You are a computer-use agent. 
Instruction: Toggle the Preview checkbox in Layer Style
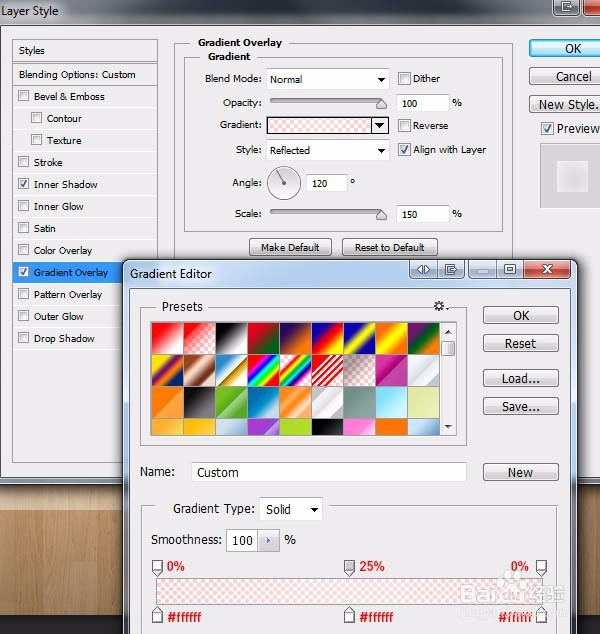547,129
